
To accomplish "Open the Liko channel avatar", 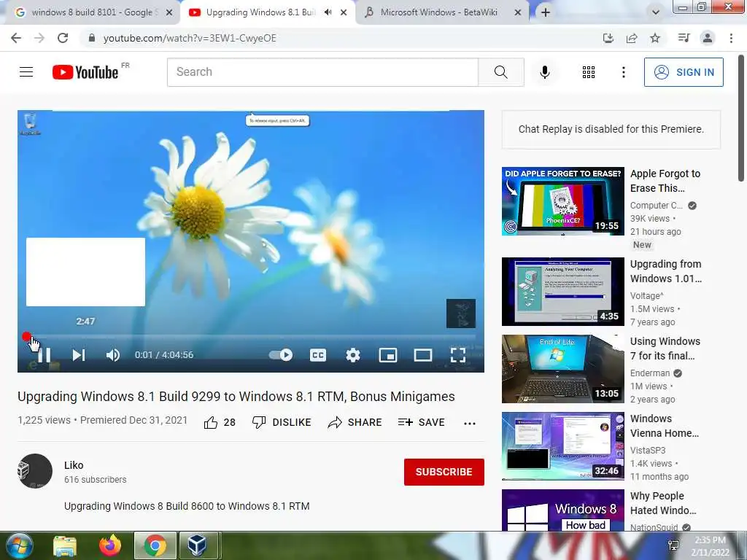I will coord(35,471).
